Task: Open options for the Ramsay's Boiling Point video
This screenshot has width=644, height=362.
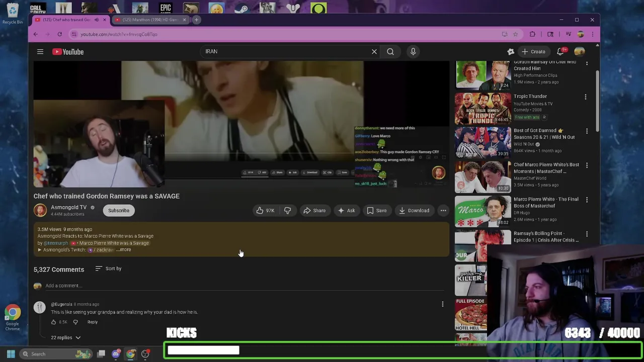Action: pos(586,234)
